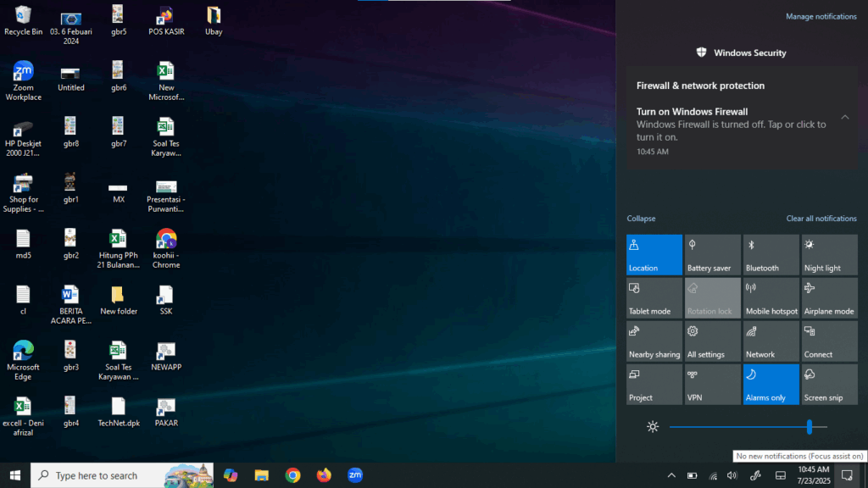Enable the Mobile hotspot tile
This screenshot has height=488, width=868.
click(771, 297)
